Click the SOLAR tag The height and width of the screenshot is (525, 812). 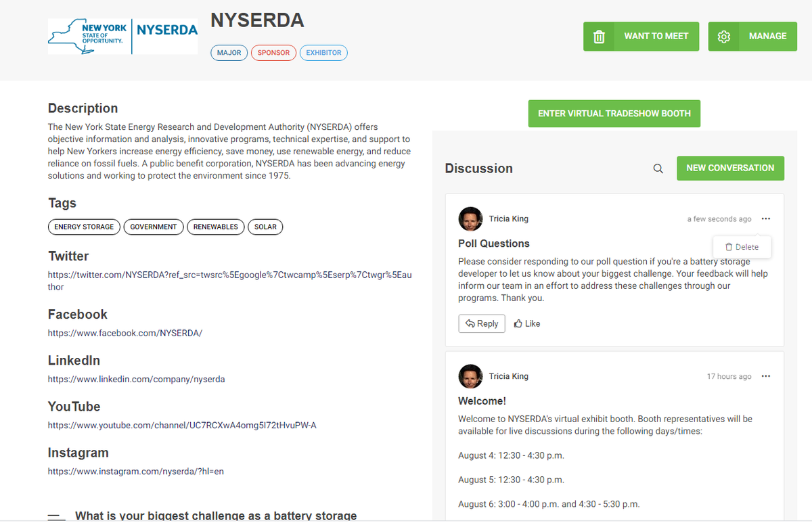click(265, 227)
